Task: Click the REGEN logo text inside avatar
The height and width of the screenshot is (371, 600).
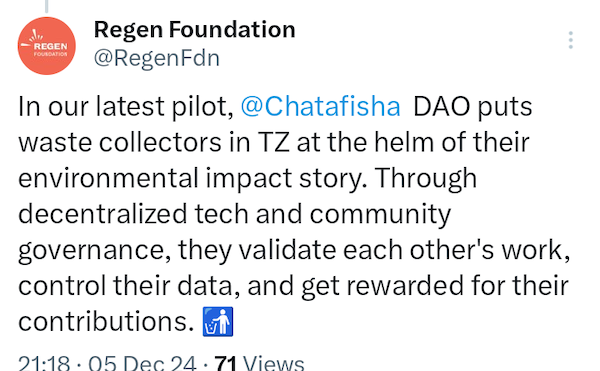Action: (x=50, y=46)
